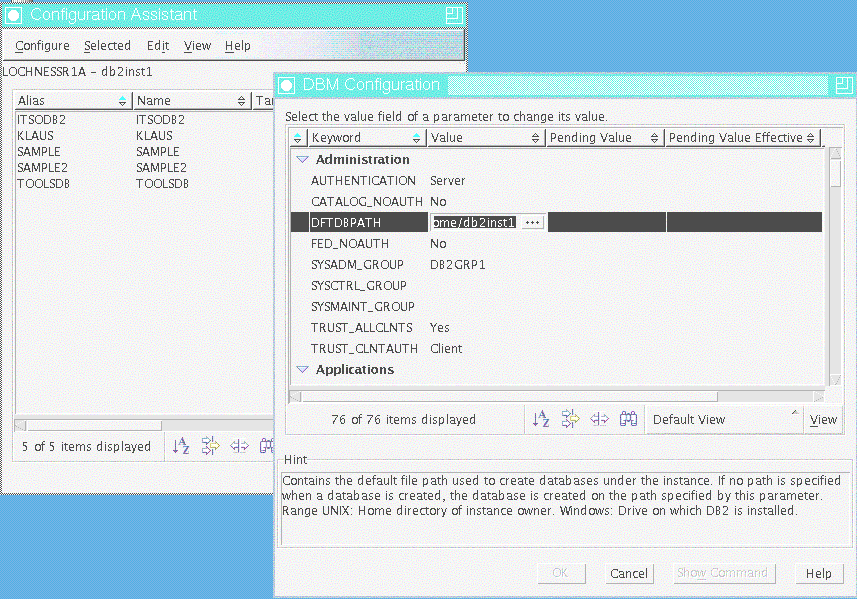Viewport: 857px width, 599px height.
Task: Click the DFTDBPATH value input field
Action: coord(474,223)
